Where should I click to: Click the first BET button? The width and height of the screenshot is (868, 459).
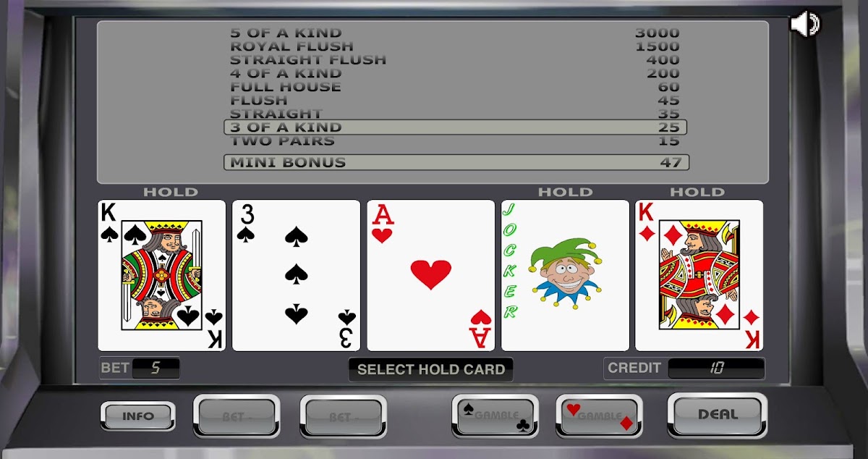(237, 416)
